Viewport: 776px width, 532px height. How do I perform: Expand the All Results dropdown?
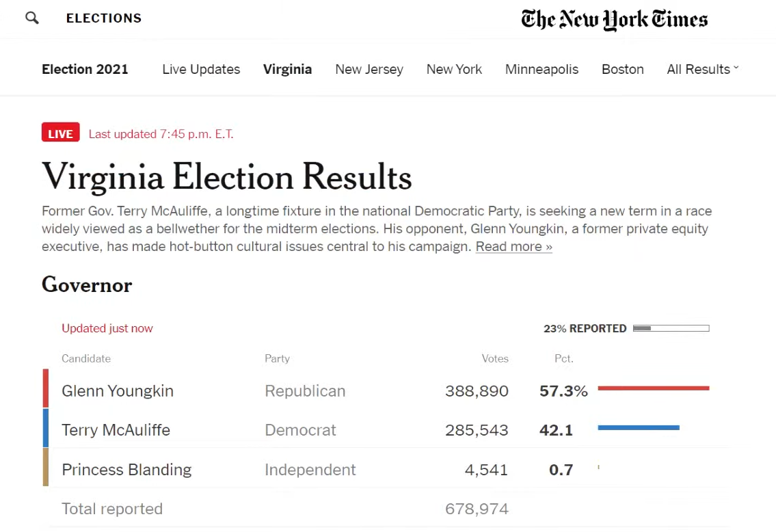(x=703, y=69)
